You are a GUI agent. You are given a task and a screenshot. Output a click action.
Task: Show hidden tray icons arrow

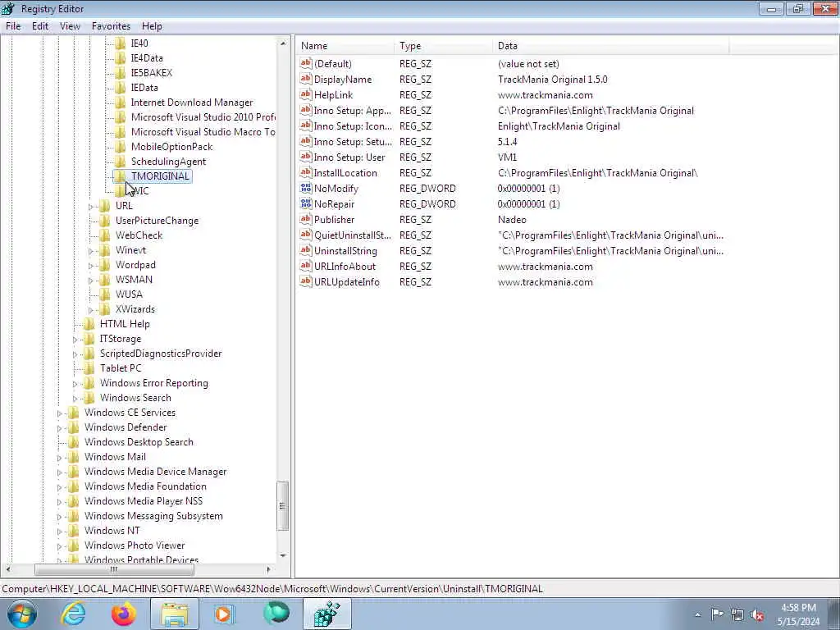pos(697,614)
